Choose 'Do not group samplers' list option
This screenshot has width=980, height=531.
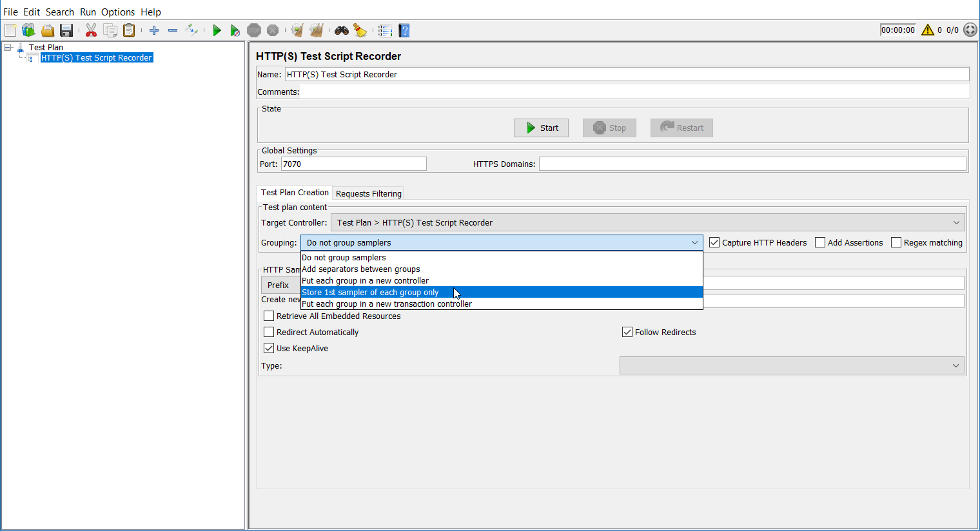[x=502, y=257]
